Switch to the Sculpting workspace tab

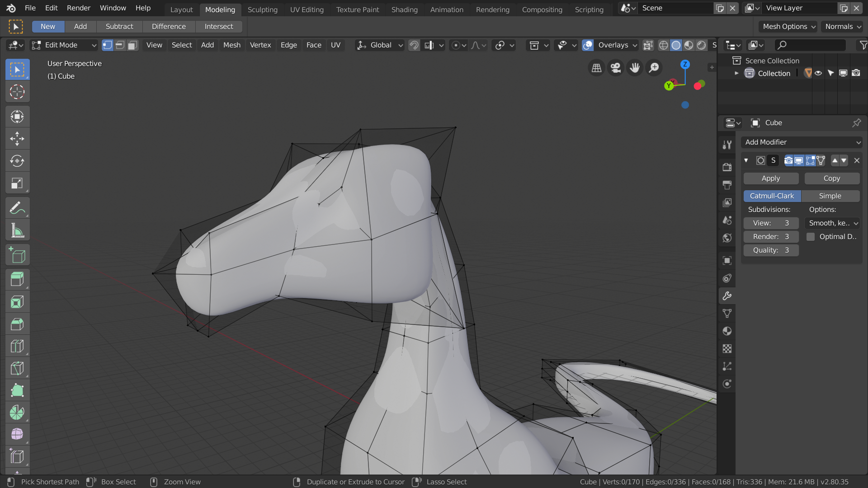pos(263,9)
